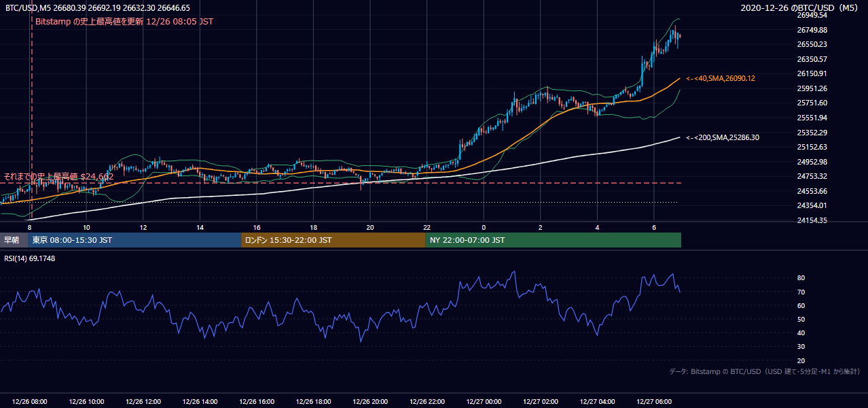This screenshot has width=868, height=408.
Task: Click the bottom time label 12/26 16:00
Action: point(257,402)
